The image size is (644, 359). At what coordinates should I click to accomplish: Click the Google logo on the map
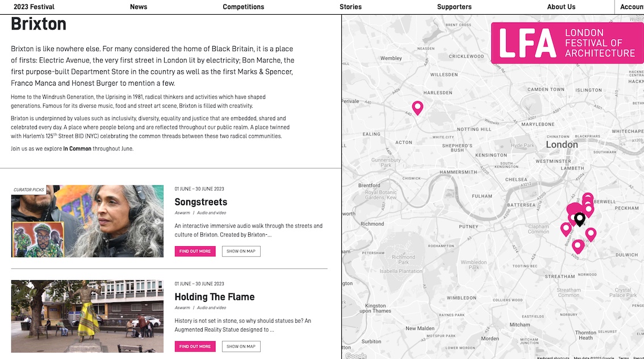pos(356,356)
